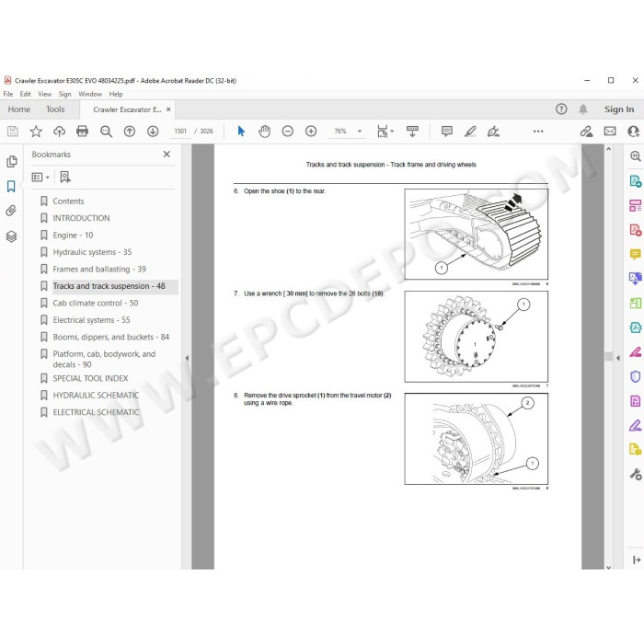
Task: Open fit page options icon
Action: tap(385, 132)
